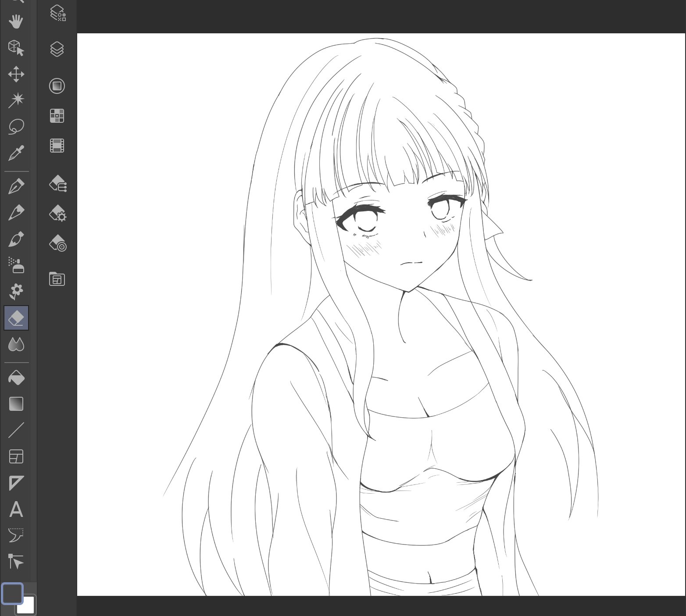Select the Blend tool
This screenshot has width=686, height=616.
[x=16, y=345]
